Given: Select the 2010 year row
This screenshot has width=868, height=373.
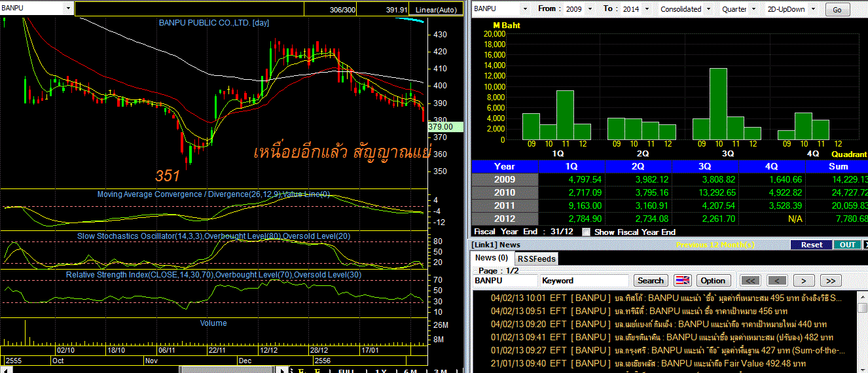Looking at the screenshot, I should click(x=505, y=192).
